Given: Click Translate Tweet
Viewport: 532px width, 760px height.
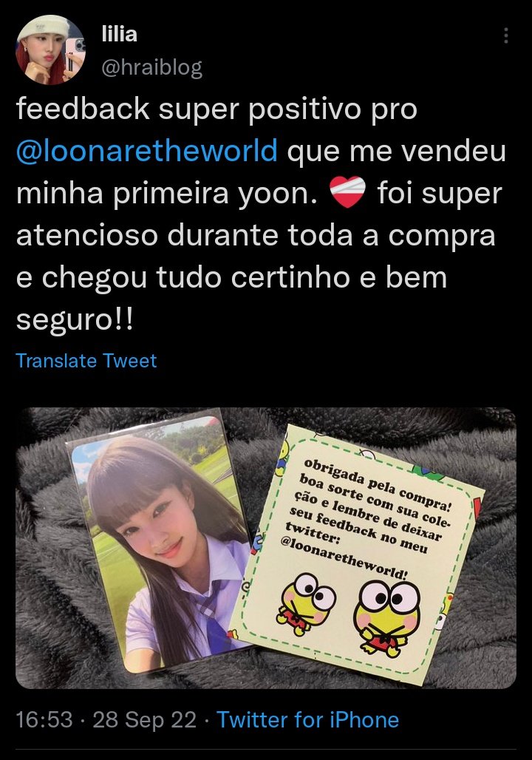Looking at the screenshot, I should tap(86, 361).
